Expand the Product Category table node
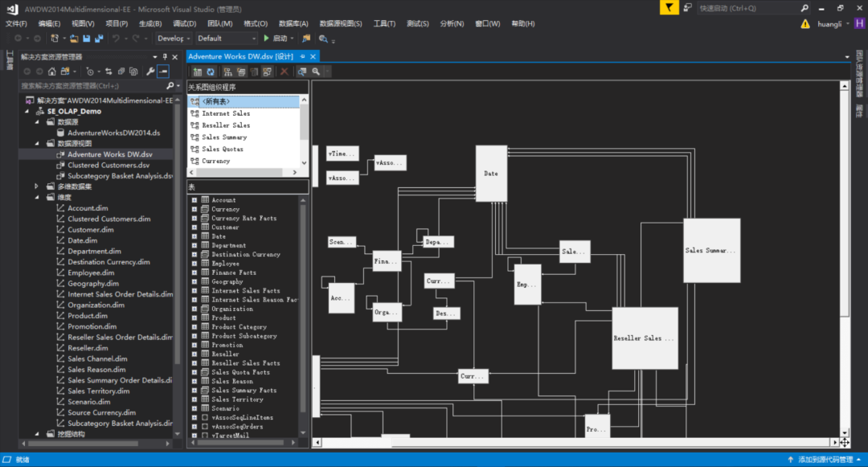Image resolution: width=868 pixels, height=467 pixels. pyautogui.click(x=194, y=327)
